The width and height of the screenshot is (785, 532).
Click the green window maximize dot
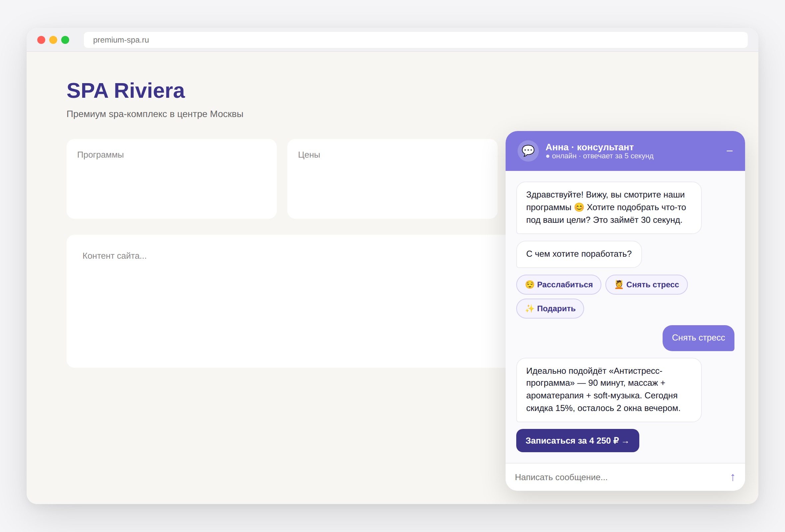point(65,40)
